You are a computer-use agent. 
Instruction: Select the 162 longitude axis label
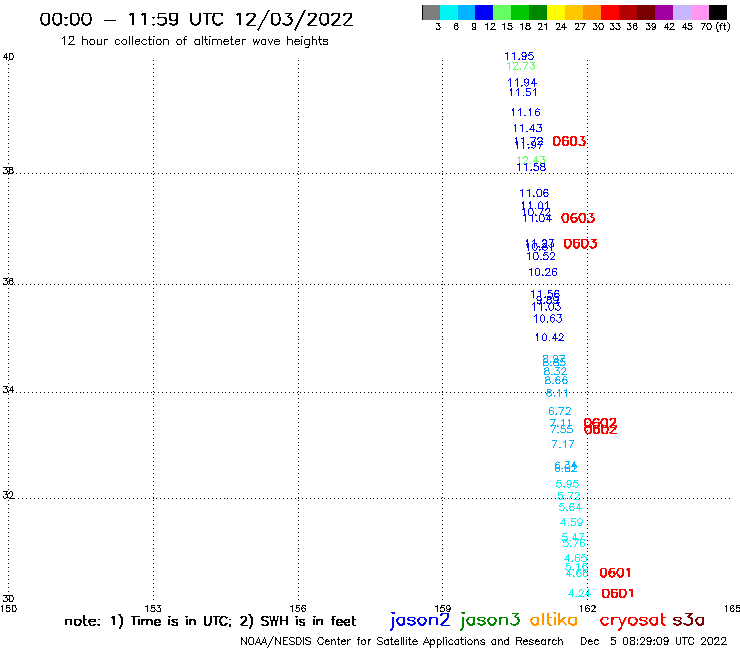pyautogui.click(x=587, y=608)
